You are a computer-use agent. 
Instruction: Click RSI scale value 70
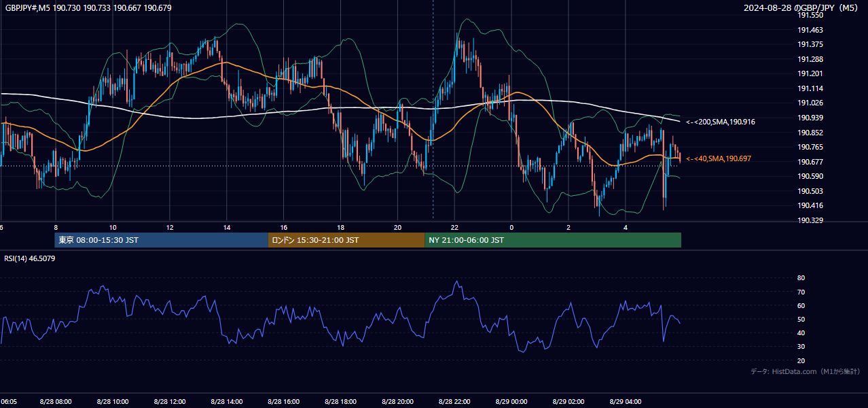[x=801, y=292]
